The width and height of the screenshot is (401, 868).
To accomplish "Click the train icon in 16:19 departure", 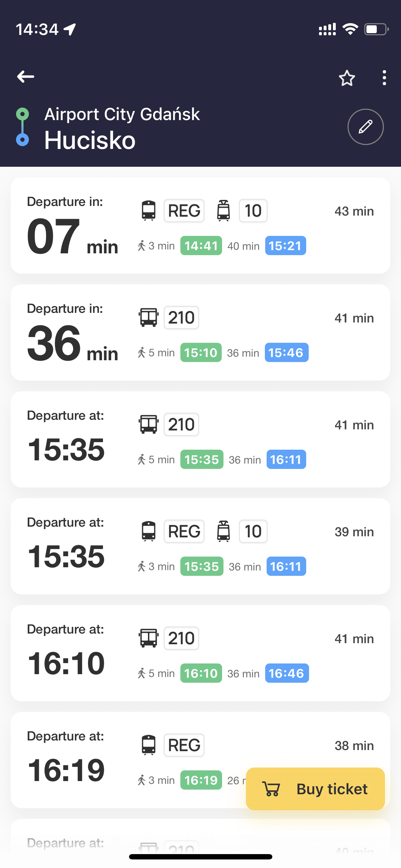I will tap(149, 745).
